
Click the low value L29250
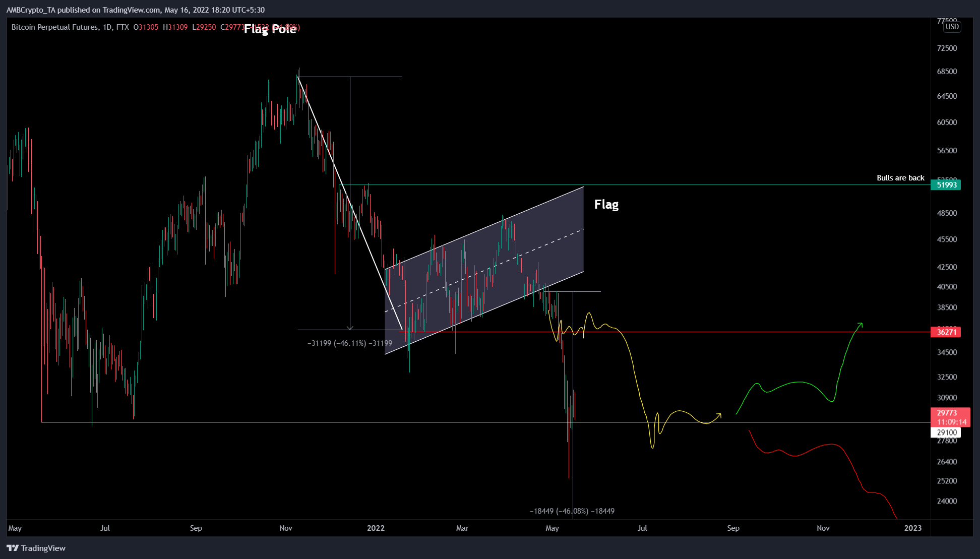[x=204, y=27]
